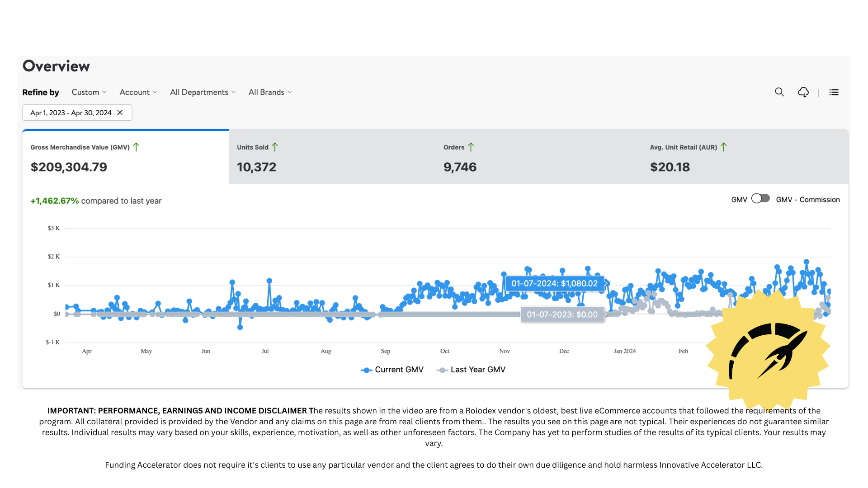868x488 pixels.
Task: Click the 01-07-2024 chart tooltip
Action: point(555,284)
